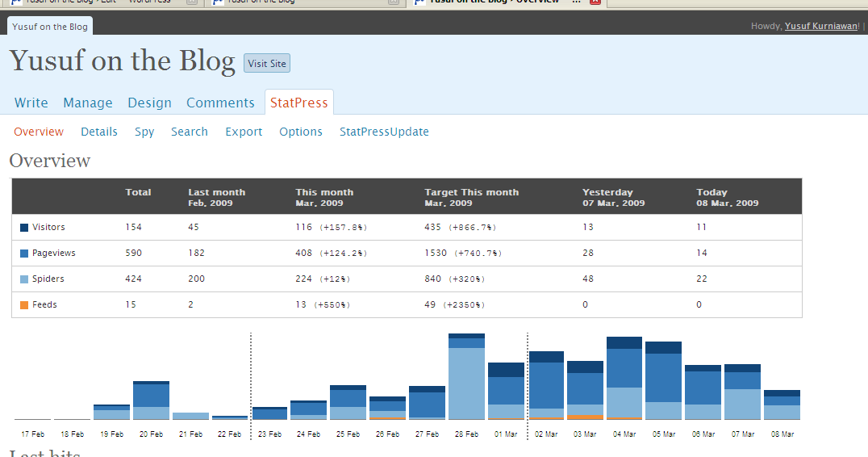868x457 pixels.
Task: Click the Visit Site button
Action: 267,63
